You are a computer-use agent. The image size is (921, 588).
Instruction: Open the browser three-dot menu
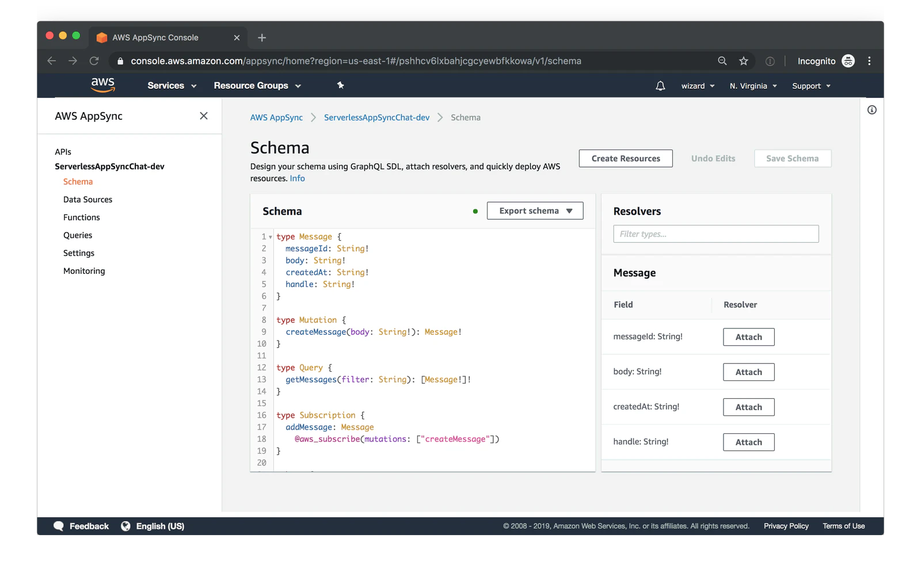(869, 60)
